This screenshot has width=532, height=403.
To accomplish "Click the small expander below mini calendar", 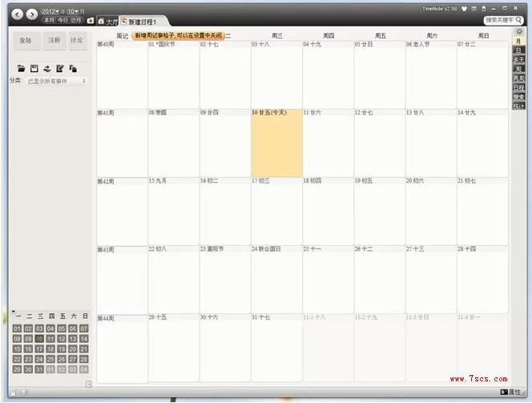I will (89, 384).
